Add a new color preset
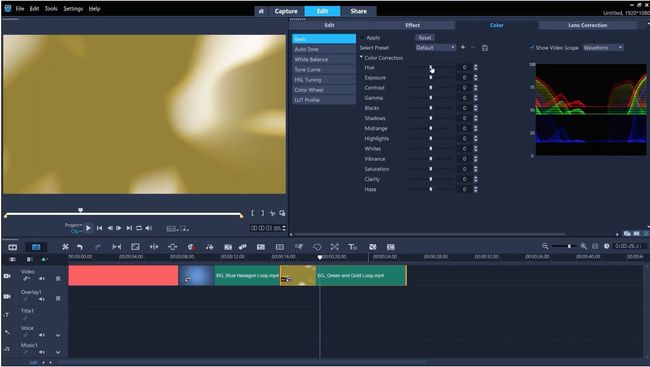 coord(463,47)
